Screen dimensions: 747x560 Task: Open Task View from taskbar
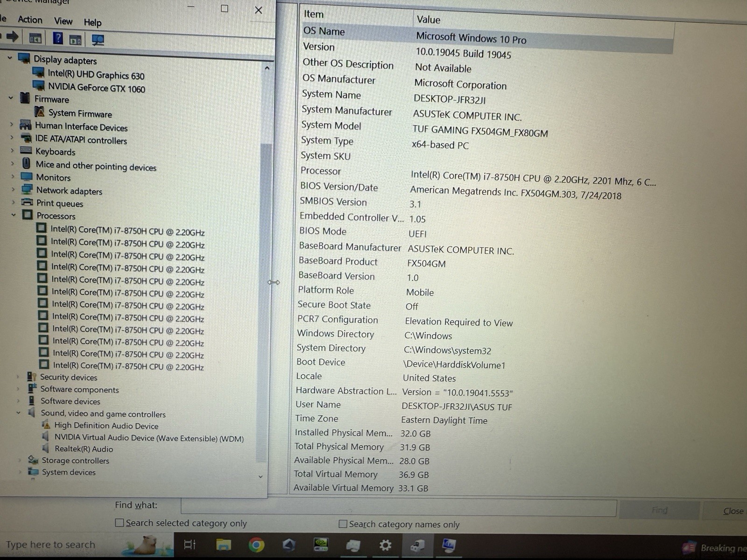click(x=190, y=544)
